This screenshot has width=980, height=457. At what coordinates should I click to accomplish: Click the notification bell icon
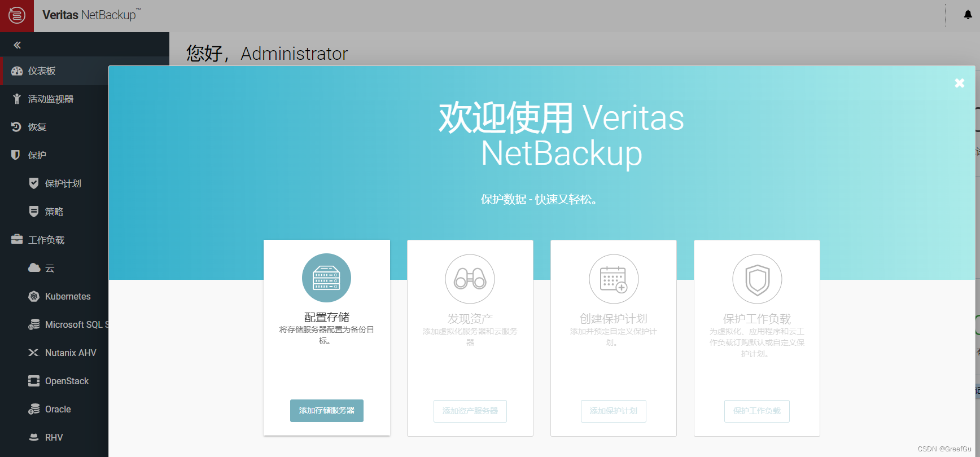tap(968, 15)
